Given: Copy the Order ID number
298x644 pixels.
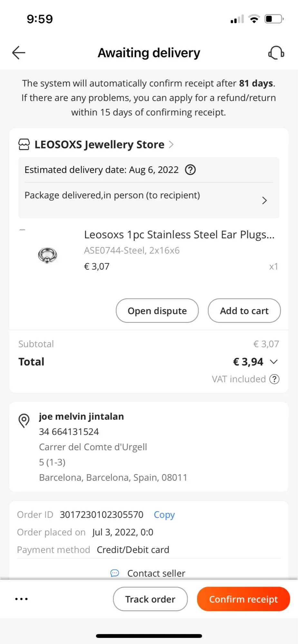Looking at the screenshot, I should (164, 515).
